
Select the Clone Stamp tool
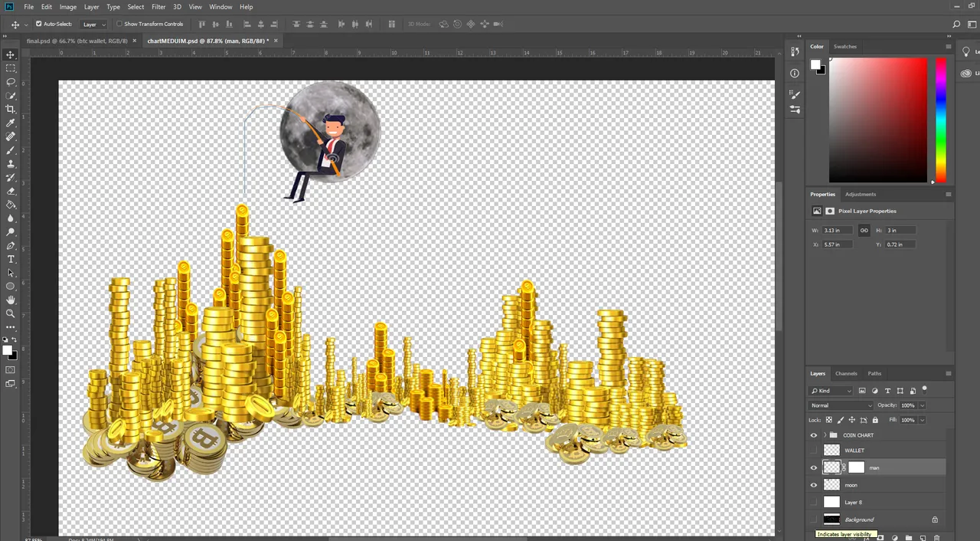[x=11, y=164]
